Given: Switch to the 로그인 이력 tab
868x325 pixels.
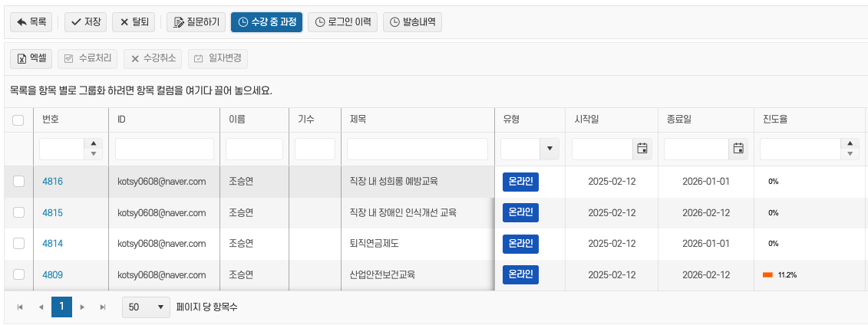Looking at the screenshot, I should (x=342, y=22).
